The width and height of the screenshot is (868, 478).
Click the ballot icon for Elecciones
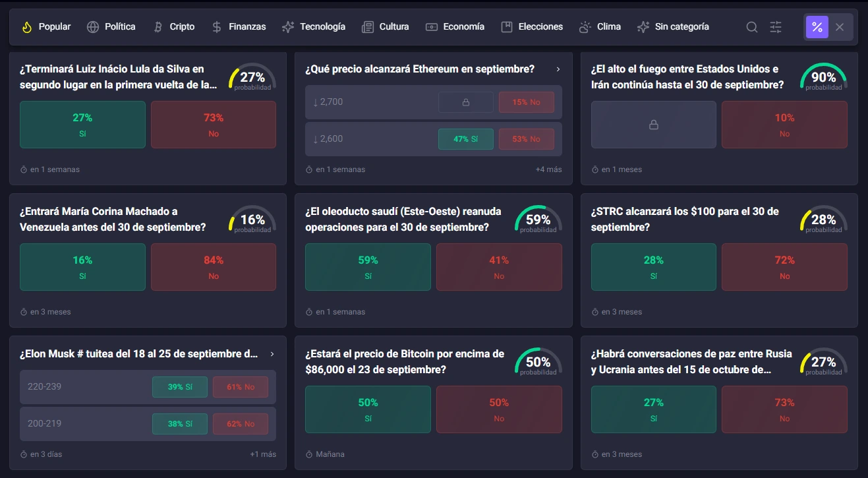point(507,27)
